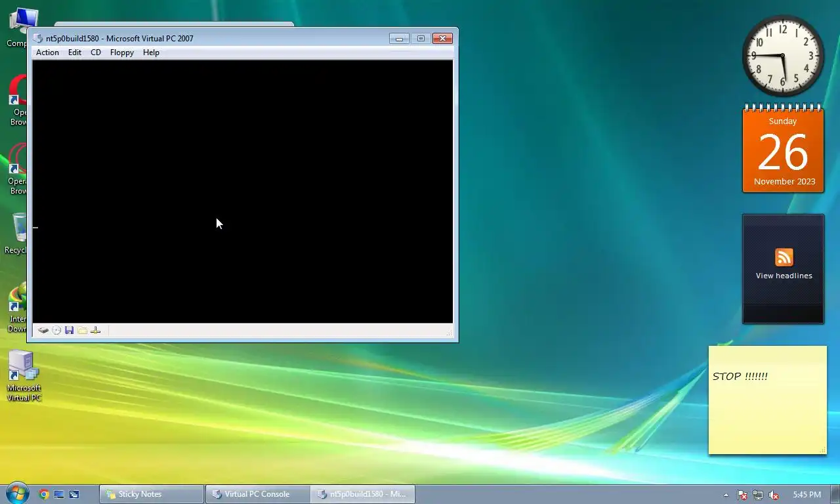Click the network adapter status icon
Image resolution: width=840 pixels, height=504 pixels.
coord(96,330)
